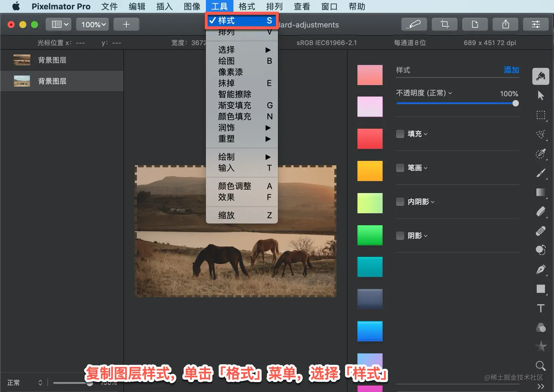Pick the rectangle shape tool
The width and height of the screenshot is (554, 392).
click(x=540, y=289)
